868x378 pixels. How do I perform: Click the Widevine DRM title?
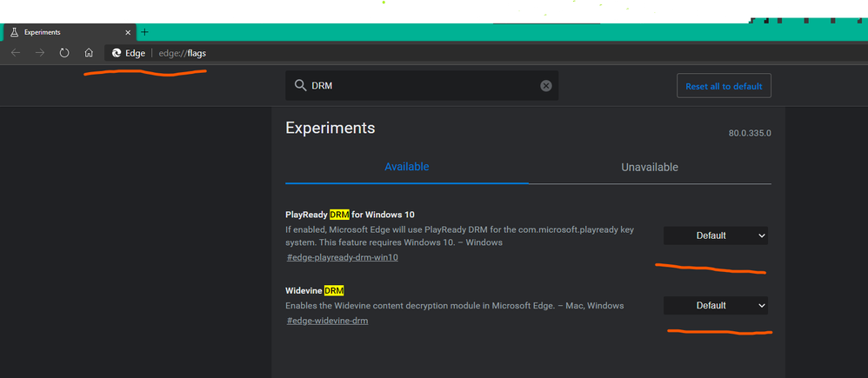[x=315, y=290]
